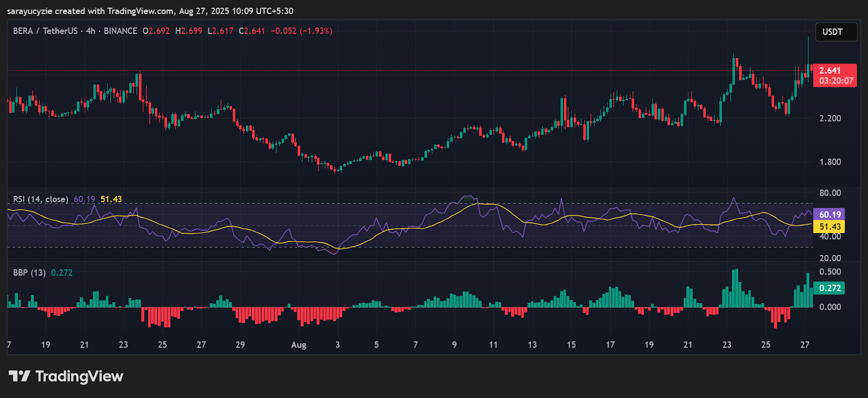Click date 21 left of date 23 in July
The height and width of the screenshot is (398, 868).
point(84,345)
